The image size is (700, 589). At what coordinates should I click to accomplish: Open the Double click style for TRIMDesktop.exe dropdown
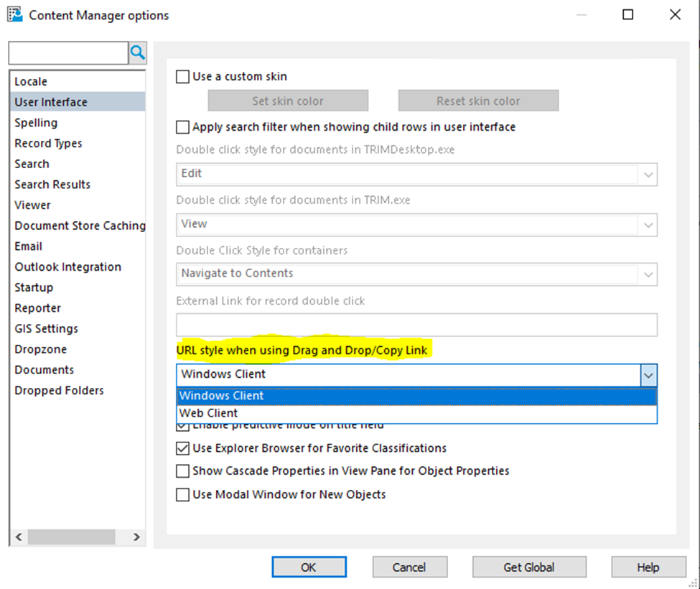(x=648, y=174)
